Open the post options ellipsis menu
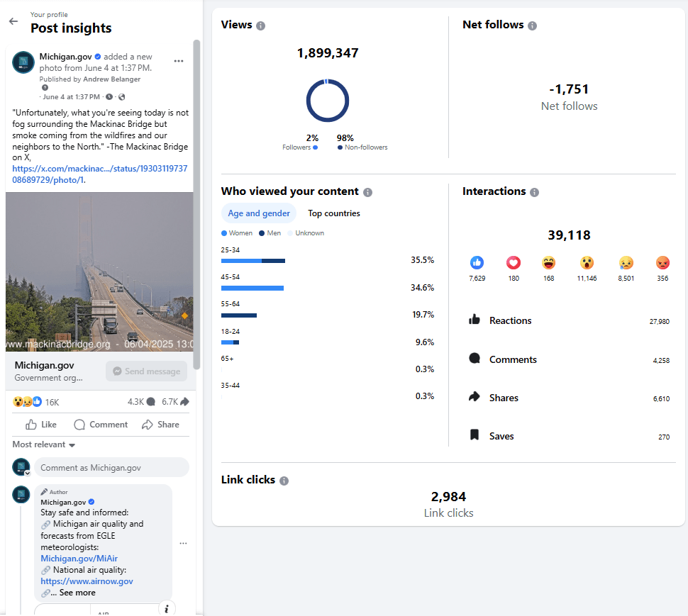The height and width of the screenshot is (616, 688). click(x=179, y=62)
